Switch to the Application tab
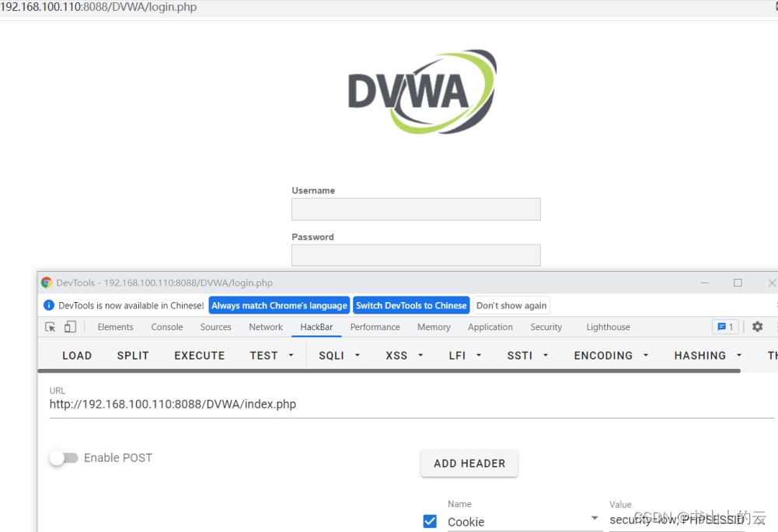Image resolution: width=778 pixels, height=532 pixels. 490,327
